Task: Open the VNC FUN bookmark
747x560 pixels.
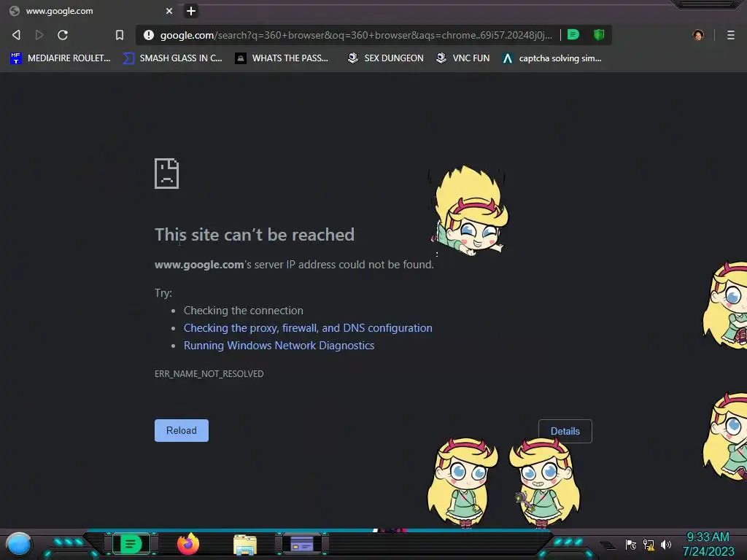Action: pyautogui.click(x=462, y=58)
